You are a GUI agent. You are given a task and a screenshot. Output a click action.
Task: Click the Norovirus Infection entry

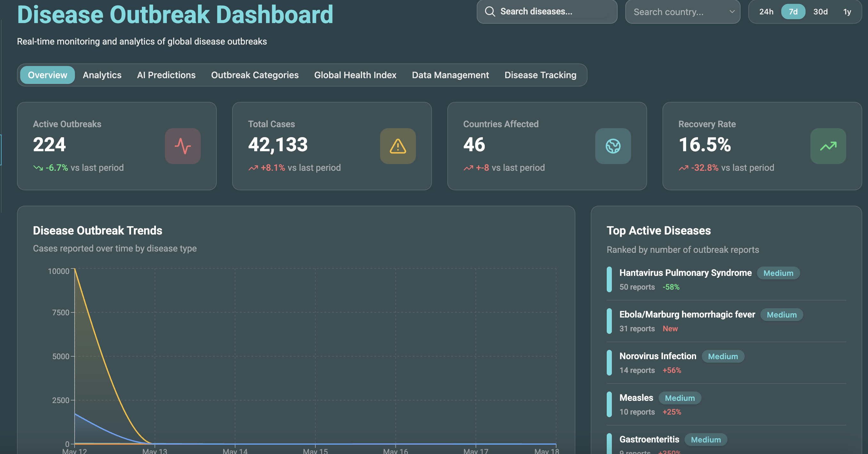coord(726,363)
